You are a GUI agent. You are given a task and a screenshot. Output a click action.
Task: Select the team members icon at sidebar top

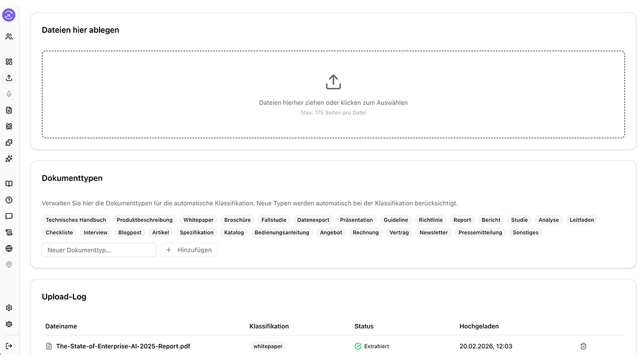[8, 36]
